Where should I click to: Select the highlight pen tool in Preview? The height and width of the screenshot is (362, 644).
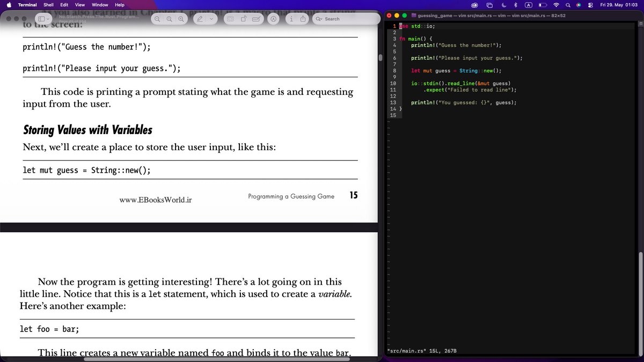point(199,19)
